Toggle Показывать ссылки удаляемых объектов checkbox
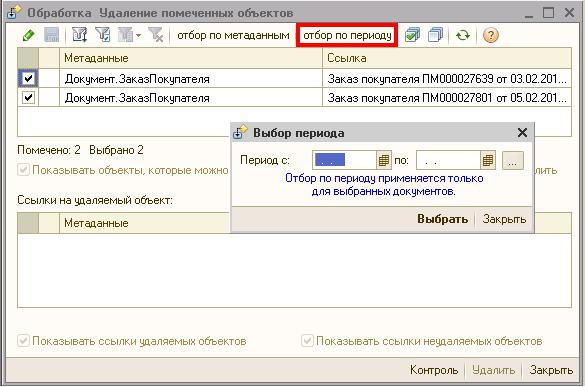 (24, 341)
